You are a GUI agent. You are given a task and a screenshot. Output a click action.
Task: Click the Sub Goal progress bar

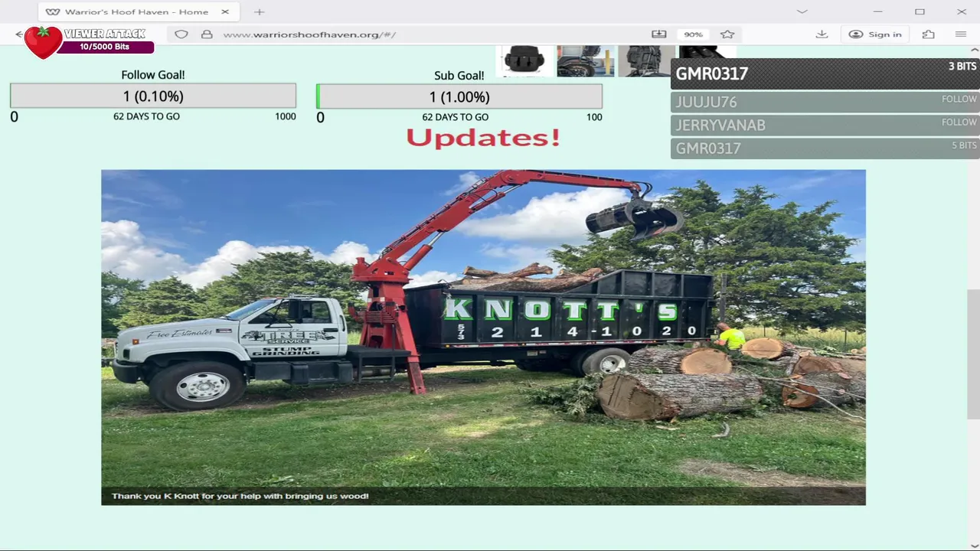tap(459, 97)
